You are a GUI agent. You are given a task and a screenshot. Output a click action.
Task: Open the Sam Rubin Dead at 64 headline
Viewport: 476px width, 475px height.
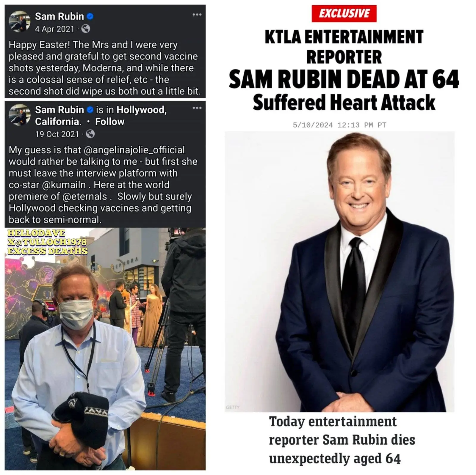(344, 79)
